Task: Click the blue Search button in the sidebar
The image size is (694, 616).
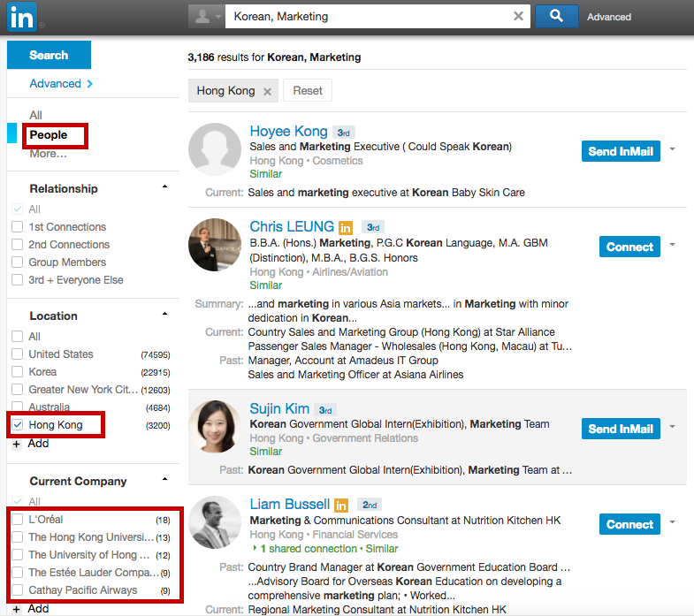Action: (x=49, y=55)
